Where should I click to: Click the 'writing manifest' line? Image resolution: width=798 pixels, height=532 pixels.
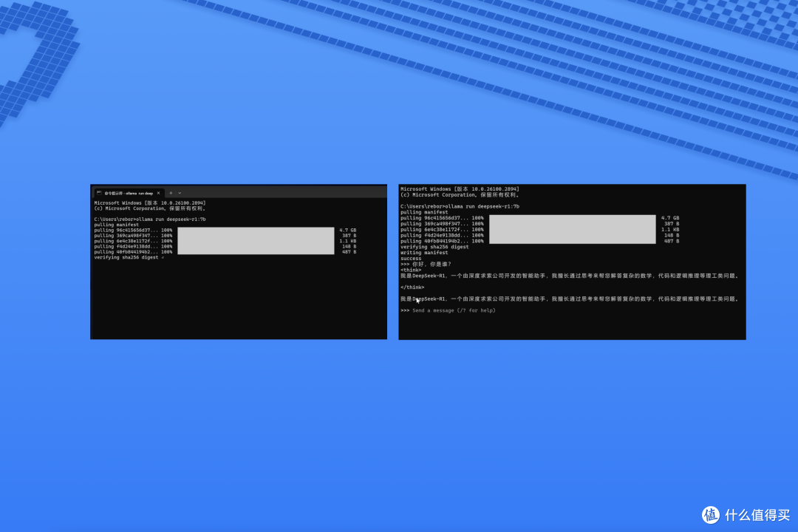[424, 253]
